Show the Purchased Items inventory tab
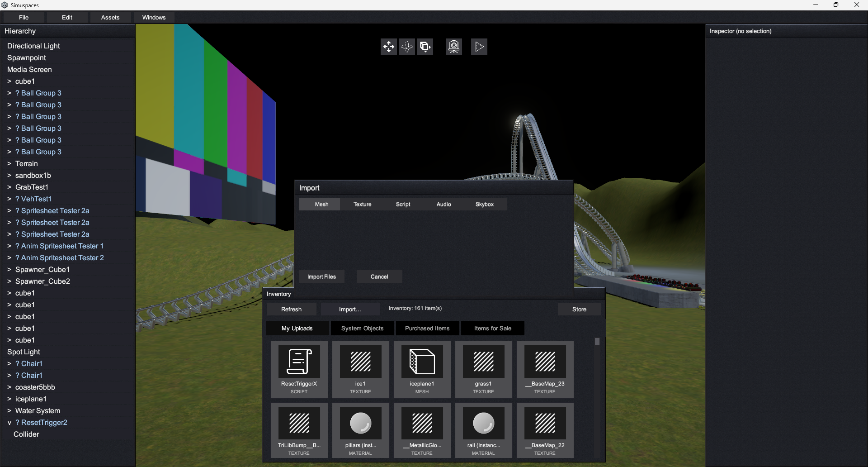This screenshot has height=467, width=868. (x=427, y=328)
